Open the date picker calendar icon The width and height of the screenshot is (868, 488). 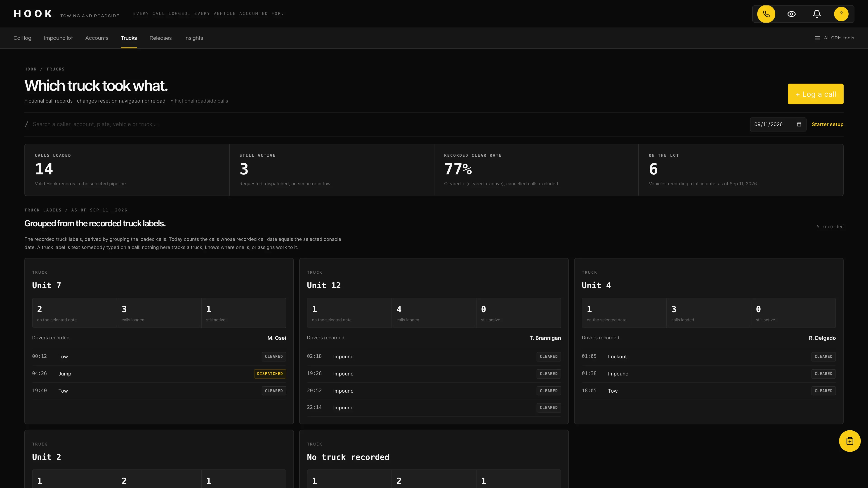[799, 124]
